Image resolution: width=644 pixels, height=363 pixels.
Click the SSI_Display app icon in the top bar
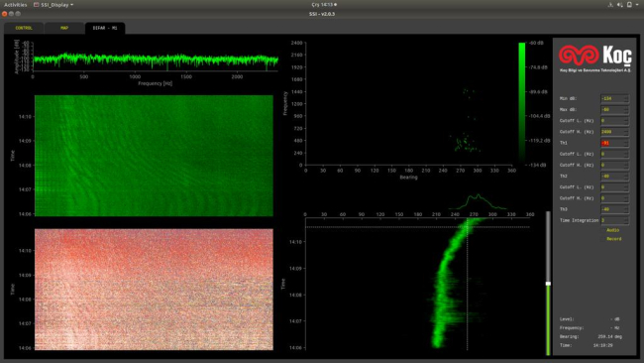[x=36, y=5]
